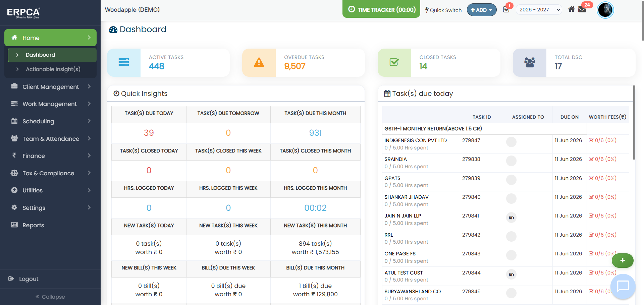The image size is (644, 305).
Task: Start the Time Tracker (00:00)
Action: [381, 9]
